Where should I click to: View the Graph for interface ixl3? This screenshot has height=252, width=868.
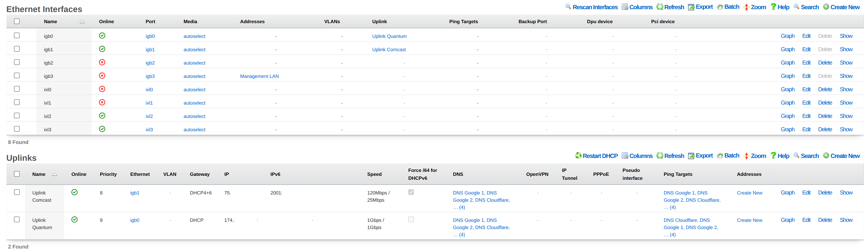(x=788, y=129)
